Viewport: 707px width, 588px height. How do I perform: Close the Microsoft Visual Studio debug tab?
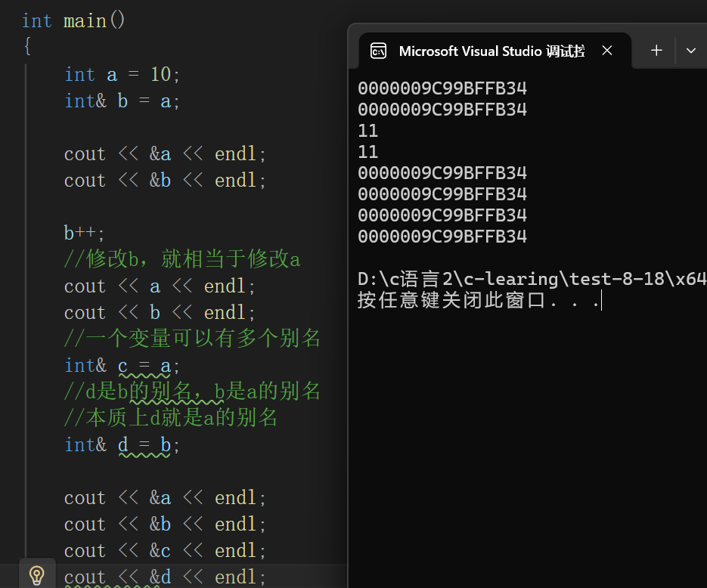pos(607,51)
